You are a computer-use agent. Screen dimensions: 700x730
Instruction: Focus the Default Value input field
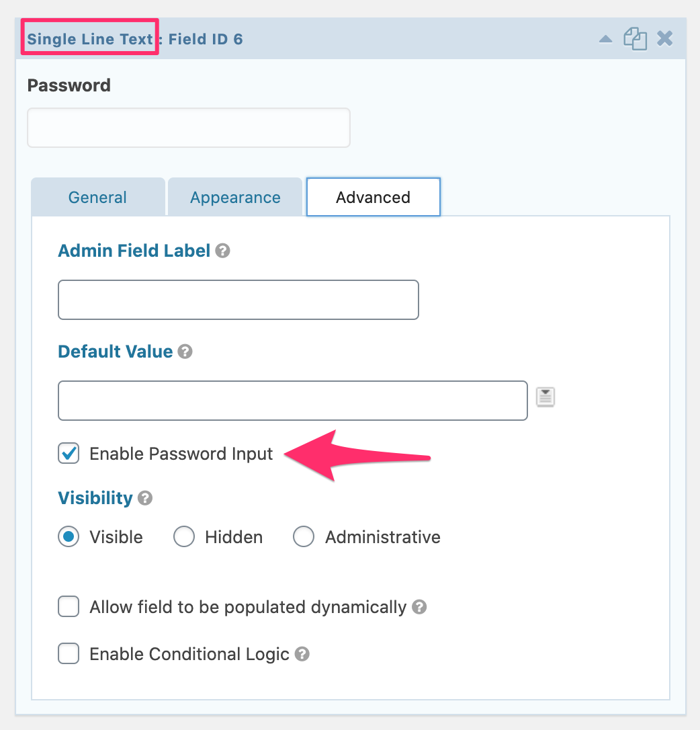point(292,401)
